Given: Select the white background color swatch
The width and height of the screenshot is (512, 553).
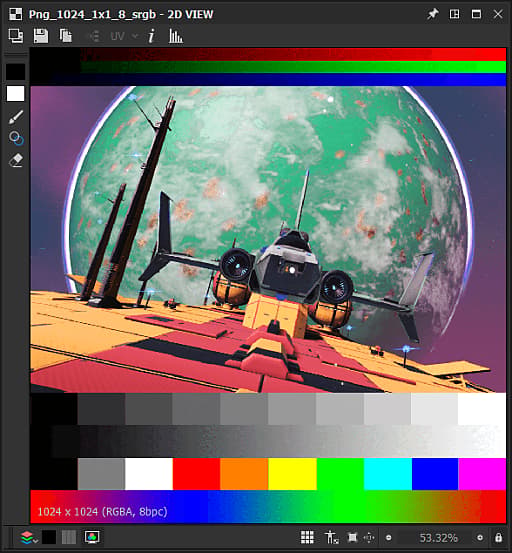Looking at the screenshot, I should tap(16, 94).
